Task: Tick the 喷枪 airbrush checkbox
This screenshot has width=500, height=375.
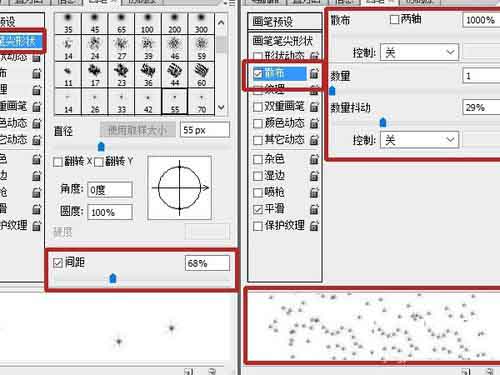Action: click(258, 193)
